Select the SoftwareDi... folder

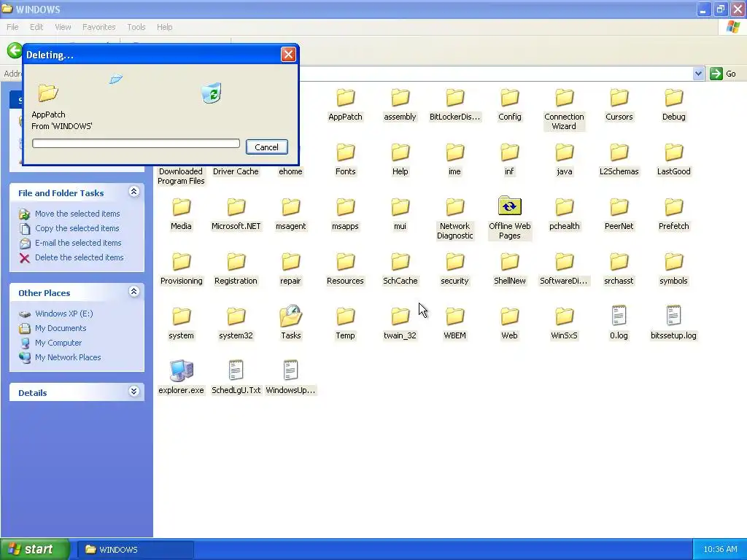564,270
